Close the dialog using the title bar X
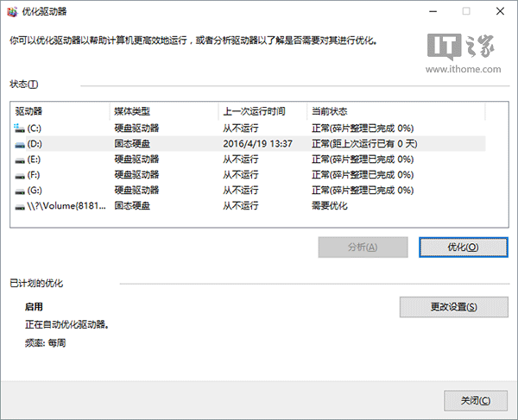The image size is (518, 420). [499, 12]
